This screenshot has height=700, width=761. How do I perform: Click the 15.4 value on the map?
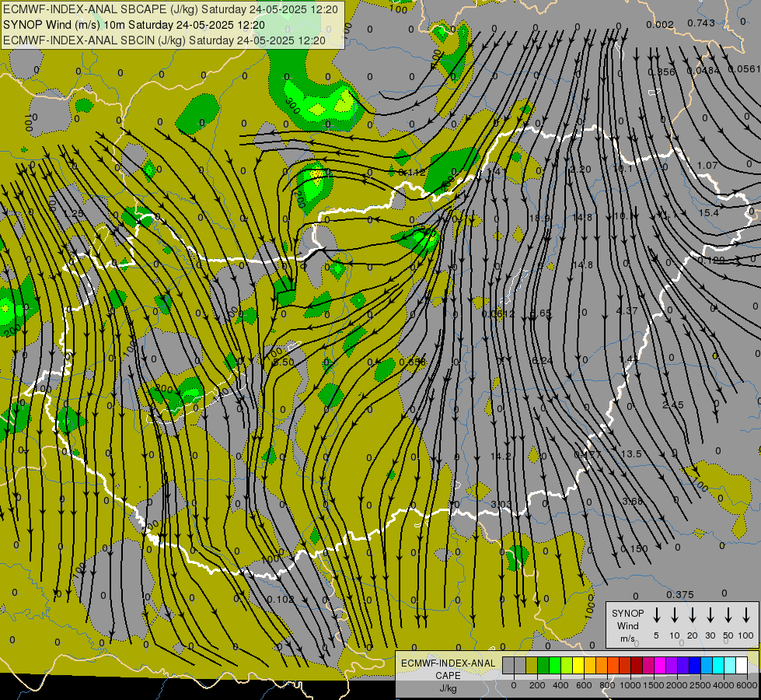pyautogui.click(x=709, y=213)
